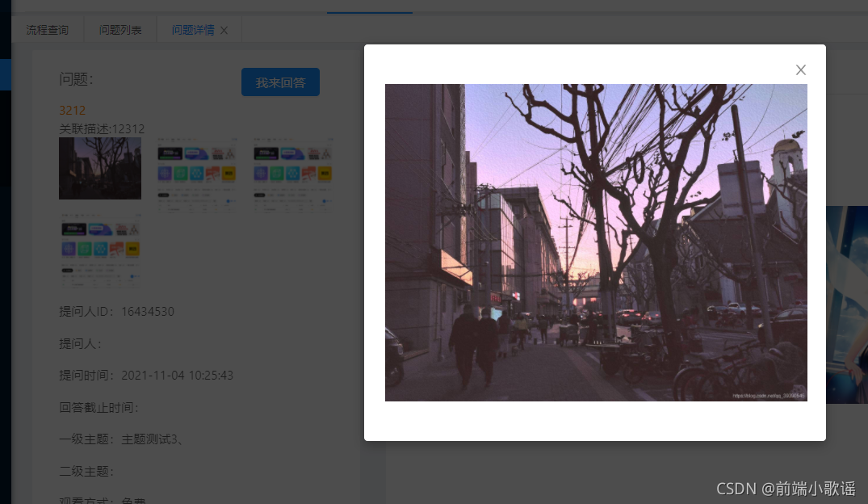The width and height of the screenshot is (868, 504).
Task: Open the street photo thumbnail
Action: [x=100, y=168]
